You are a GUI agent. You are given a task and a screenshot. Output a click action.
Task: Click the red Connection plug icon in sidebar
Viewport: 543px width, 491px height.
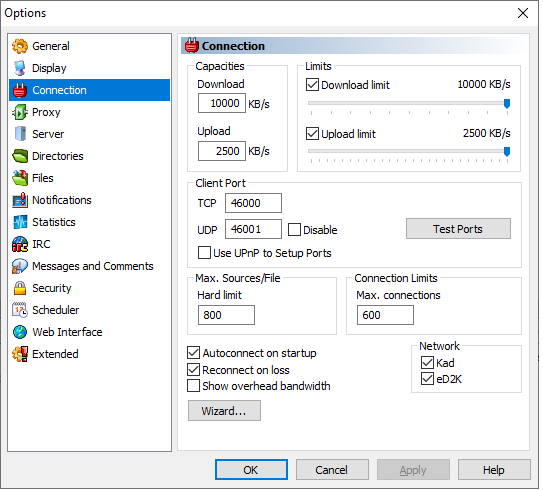(20, 90)
